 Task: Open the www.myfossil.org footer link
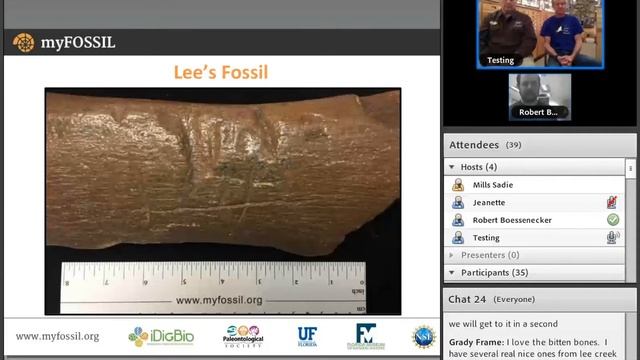pos(58,336)
